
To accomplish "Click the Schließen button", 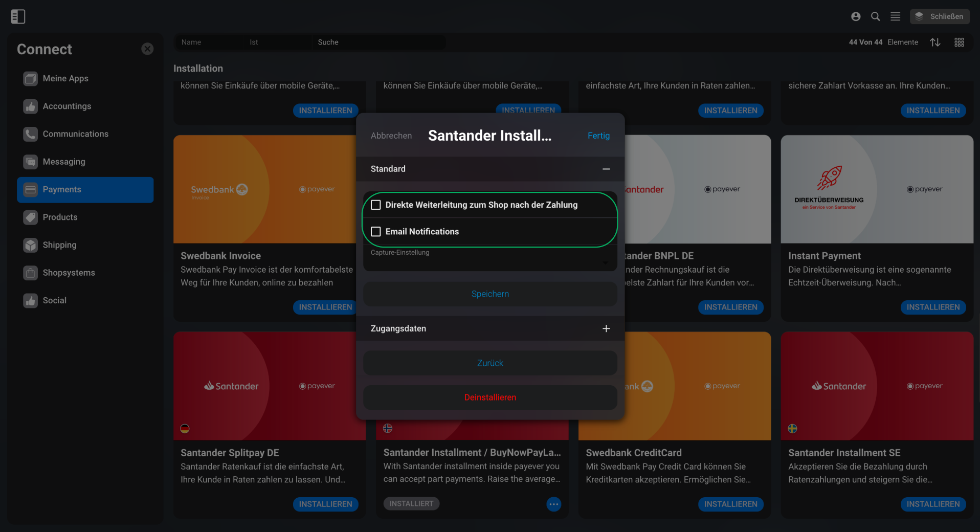I will point(940,16).
